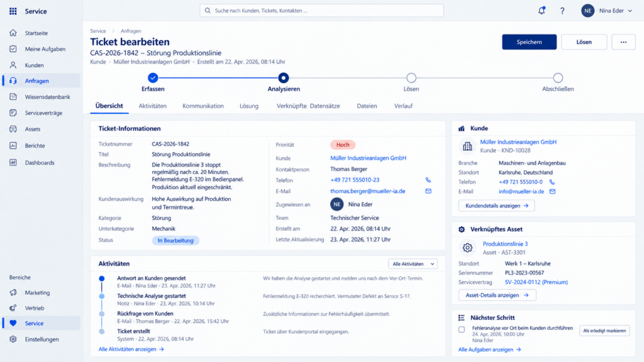644x362 pixels.
Task: Click Als erledigt markieren button
Action: pos(604,331)
